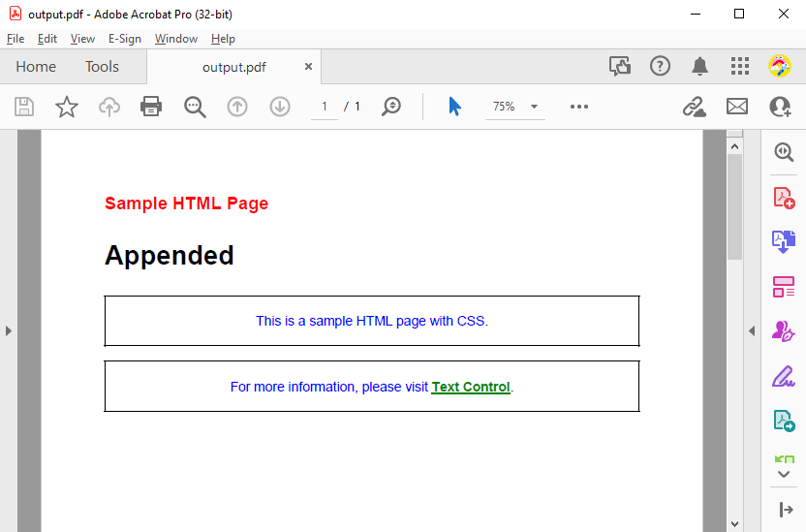Go to previous page arrow
Screen dimensions: 806x532
[237, 107]
